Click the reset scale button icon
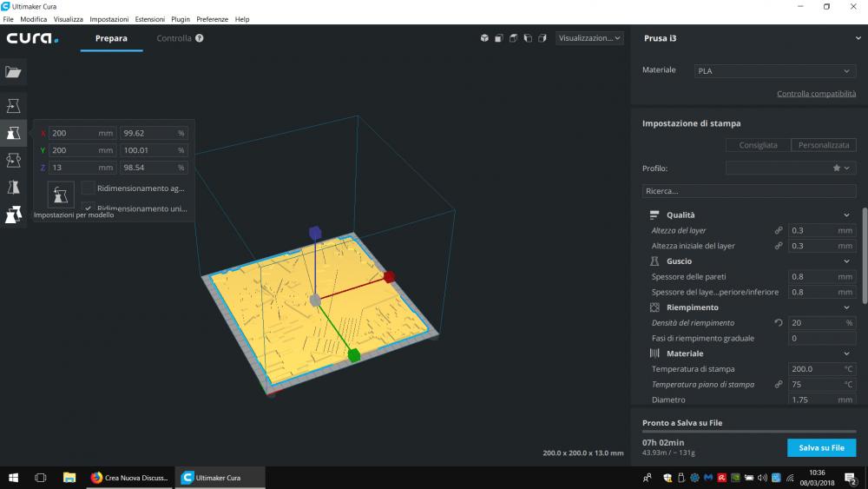 [60, 194]
